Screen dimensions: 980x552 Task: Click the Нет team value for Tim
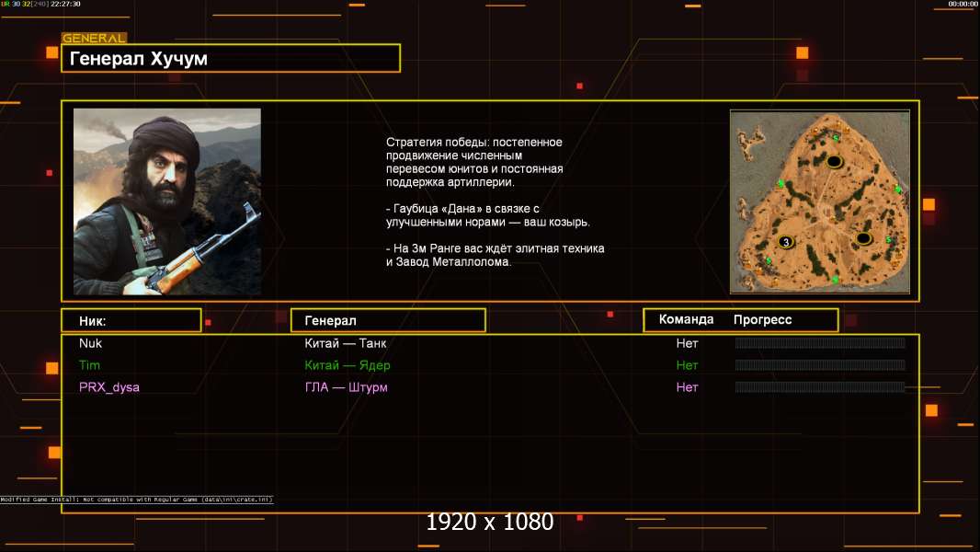[687, 365]
